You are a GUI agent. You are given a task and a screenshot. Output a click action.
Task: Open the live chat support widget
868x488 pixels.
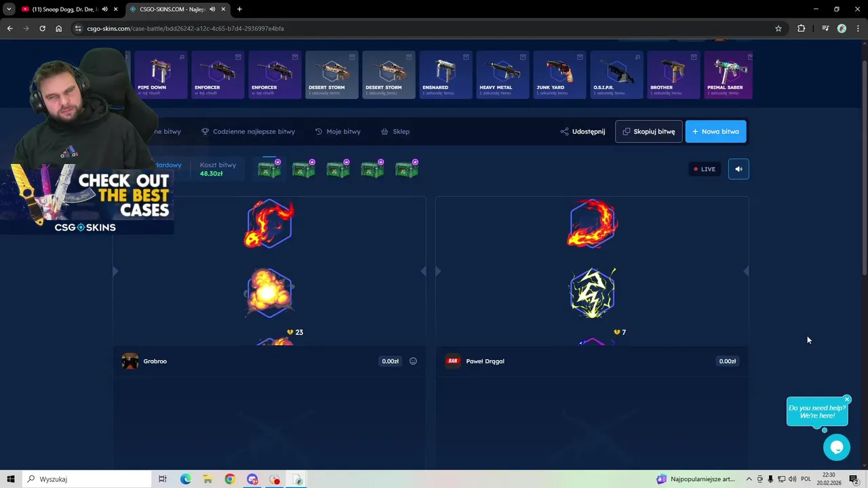tap(836, 447)
